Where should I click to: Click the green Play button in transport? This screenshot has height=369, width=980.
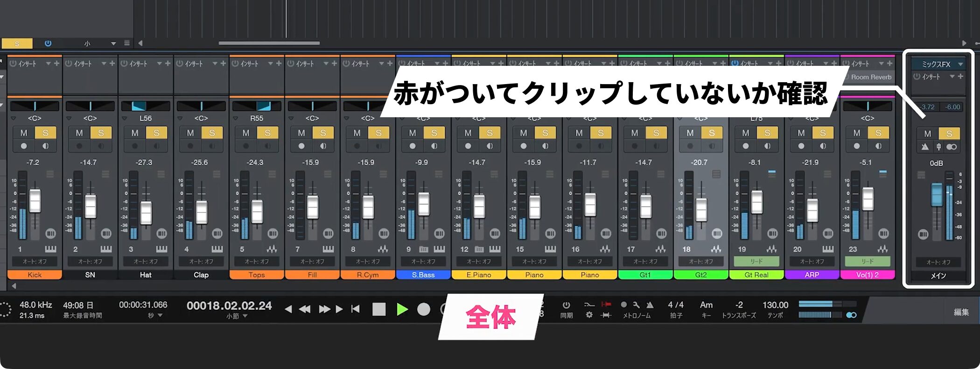click(402, 309)
